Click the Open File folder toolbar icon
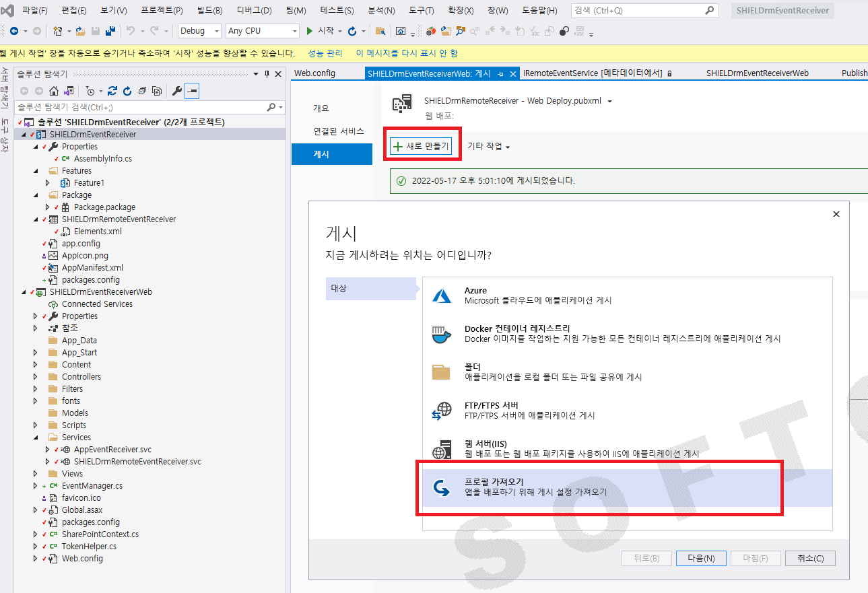This screenshot has height=593, width=868. point(80,31)
